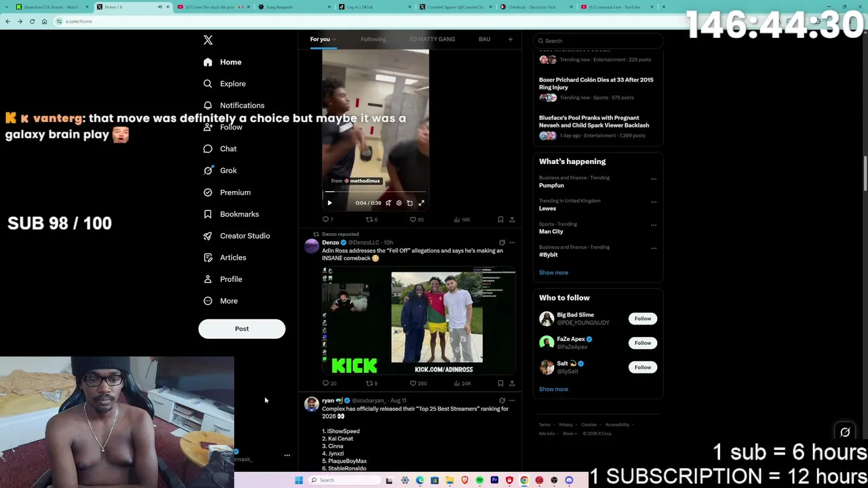Open Articles in the sidebar
Screen dimensions: 868x488
click(x=224, y=257)
